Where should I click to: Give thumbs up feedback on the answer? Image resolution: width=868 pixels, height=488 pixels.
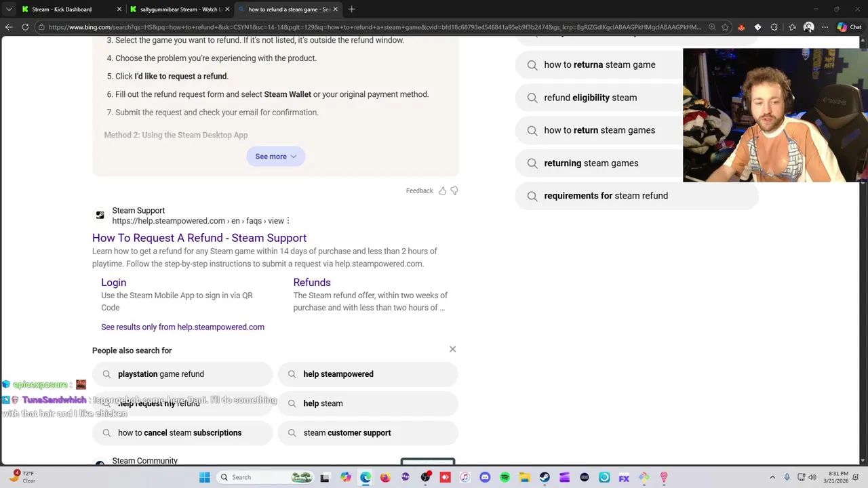coord(442,191)
